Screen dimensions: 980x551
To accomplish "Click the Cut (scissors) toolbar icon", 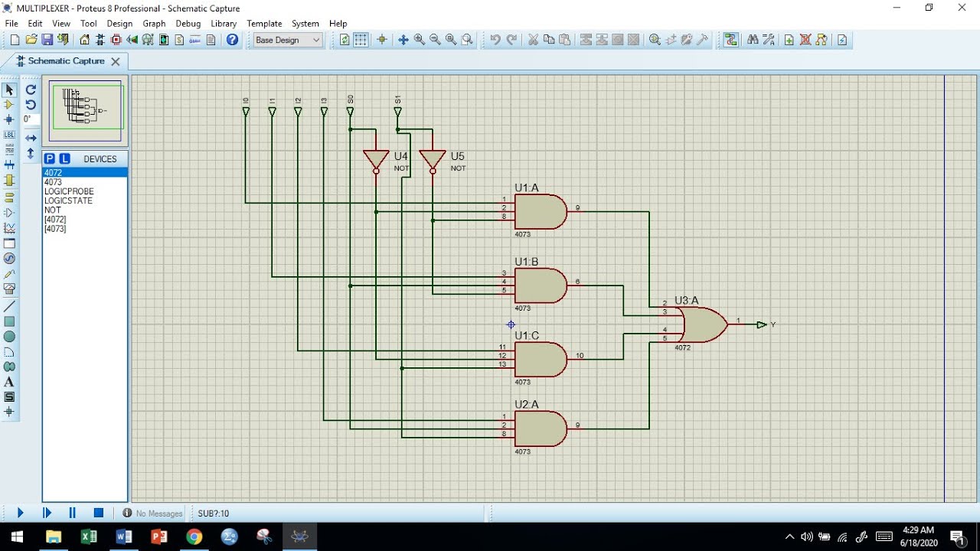I will pyautogui.click(x=533, y=40).
